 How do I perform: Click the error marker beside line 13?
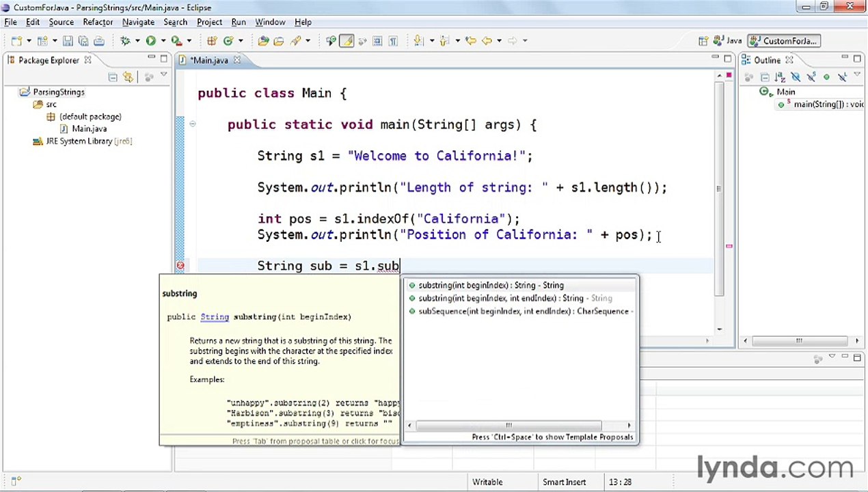[x=180, y=266]
